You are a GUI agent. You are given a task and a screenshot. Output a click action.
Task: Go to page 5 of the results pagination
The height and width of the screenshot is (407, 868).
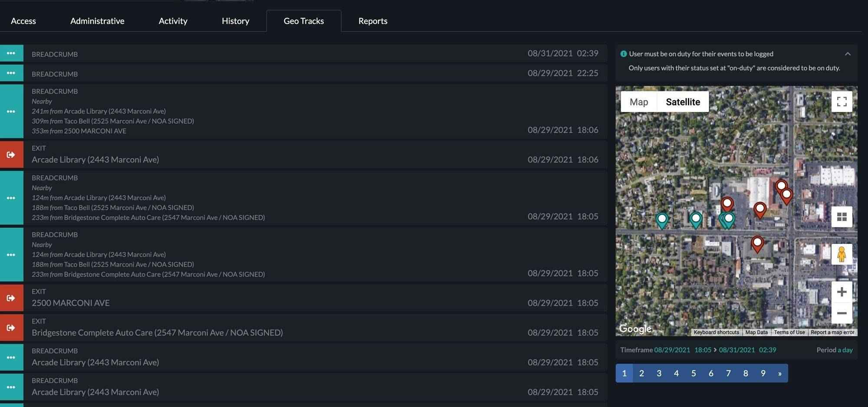coord(694,373)
